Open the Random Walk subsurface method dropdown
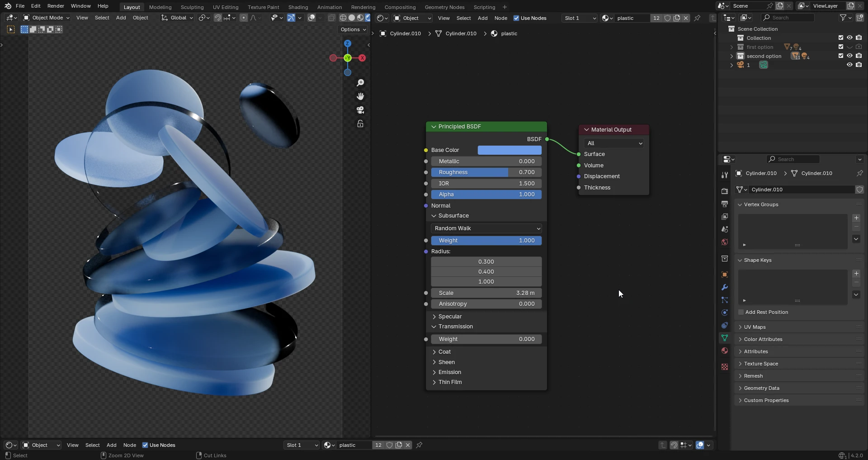The height and width of the screenshot is (460, 868). [486, 228]
